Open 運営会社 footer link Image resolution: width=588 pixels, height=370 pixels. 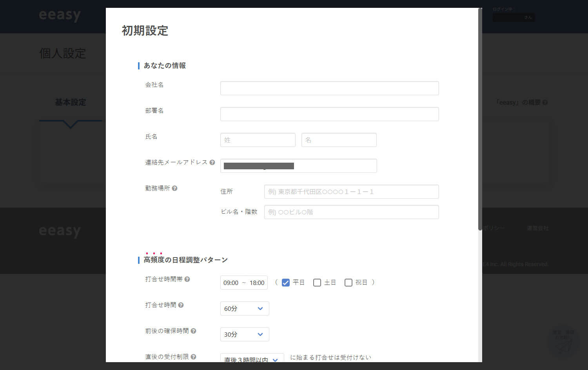(538, 228)
